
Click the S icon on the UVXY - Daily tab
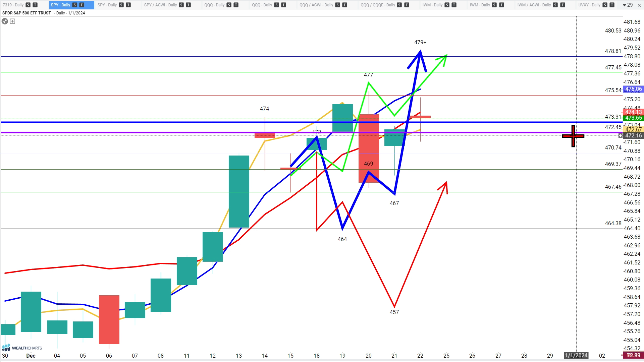605,5
